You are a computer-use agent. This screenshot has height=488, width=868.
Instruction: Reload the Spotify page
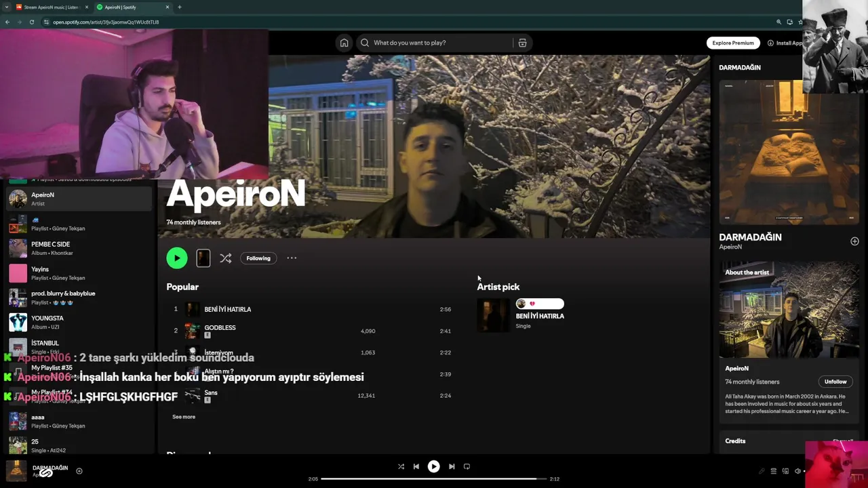pyautogui.click(x=31, y=22)
